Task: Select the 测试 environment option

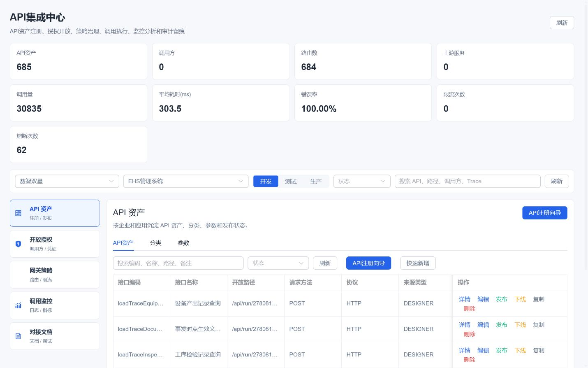Action: (x=291, y=182)
